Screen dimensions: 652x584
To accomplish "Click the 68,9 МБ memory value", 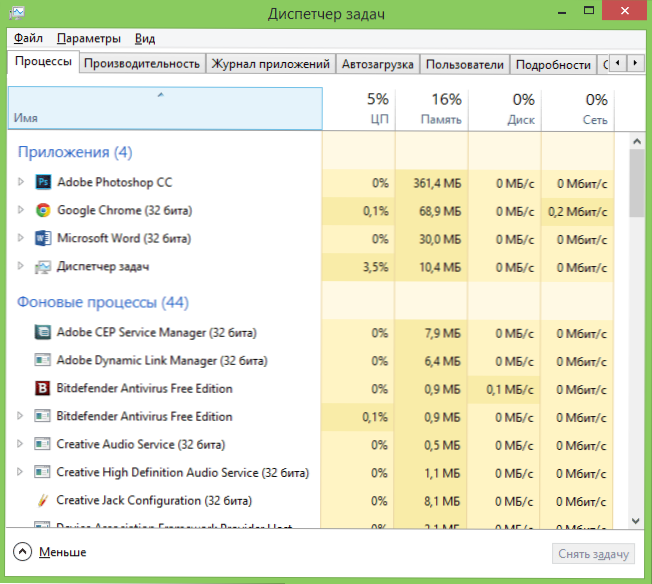I will click(x=440, y=211).
